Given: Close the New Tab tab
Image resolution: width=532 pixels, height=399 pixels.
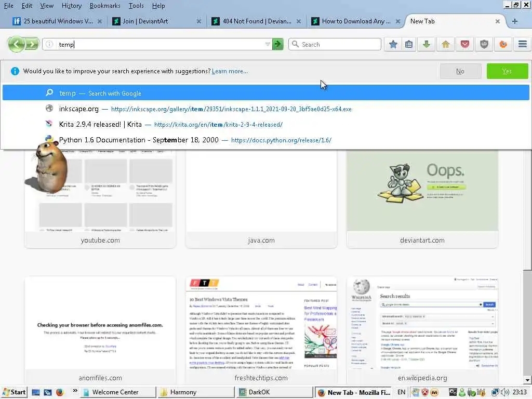Looking at the screenshot, I should 497,21.
